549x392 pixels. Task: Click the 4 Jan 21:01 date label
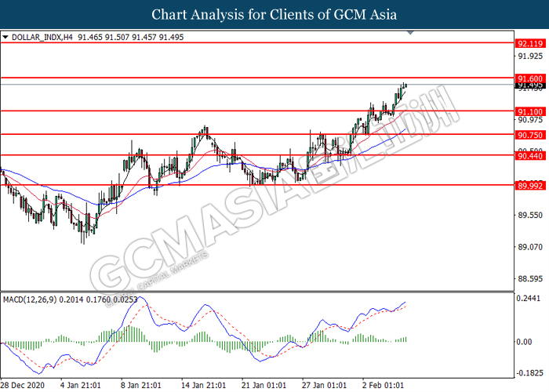click(80, 386)
